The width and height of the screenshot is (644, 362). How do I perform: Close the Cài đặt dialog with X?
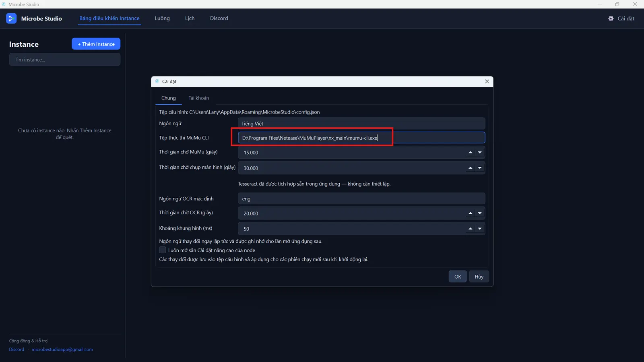click(487, 81)
